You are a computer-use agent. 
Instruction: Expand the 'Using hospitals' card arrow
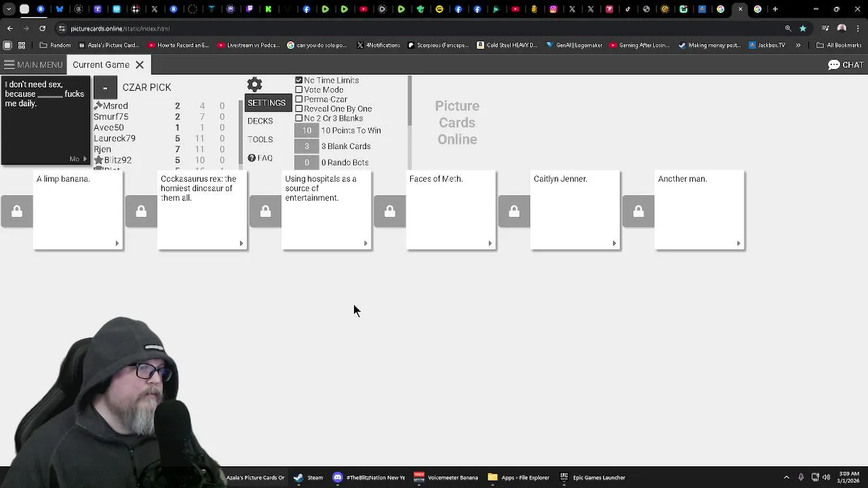[x=366, y=243]
